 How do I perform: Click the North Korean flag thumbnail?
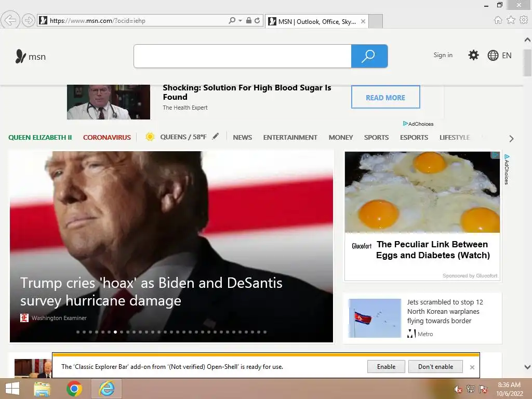click(375, 318)
